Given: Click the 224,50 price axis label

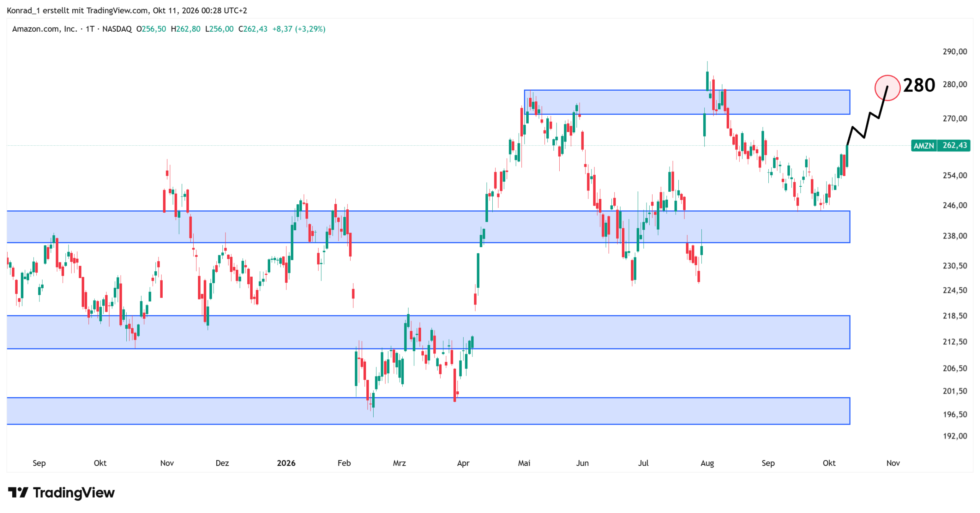Looking at the screenshot, I should click(955, 291).
